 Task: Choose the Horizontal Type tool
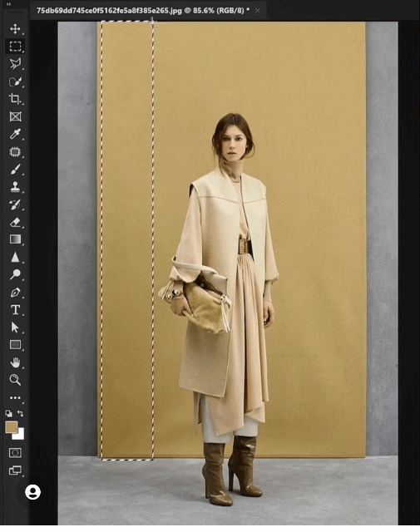(15, 310)
